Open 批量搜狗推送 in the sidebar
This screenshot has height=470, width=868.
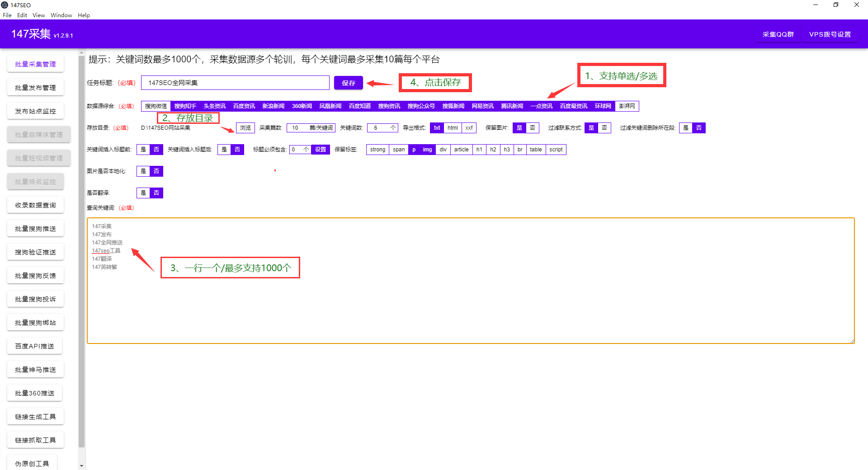pyautogui.click(x=35, y=229)
